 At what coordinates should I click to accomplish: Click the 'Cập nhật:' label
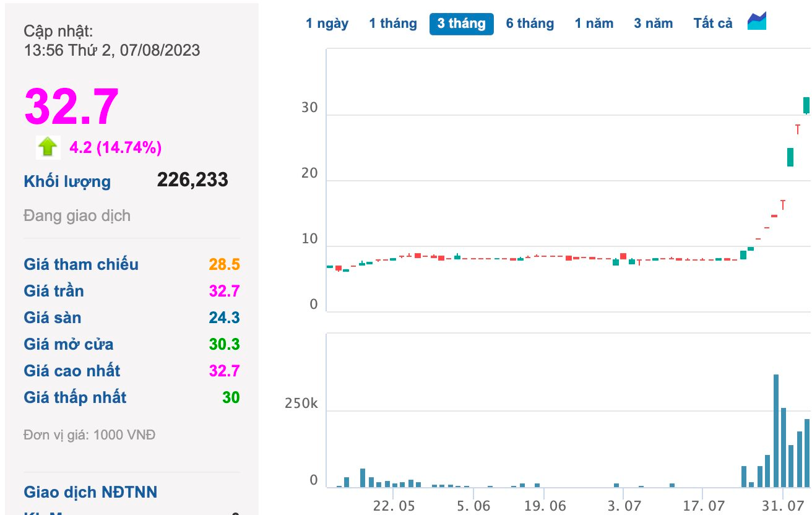coord(58,32)
